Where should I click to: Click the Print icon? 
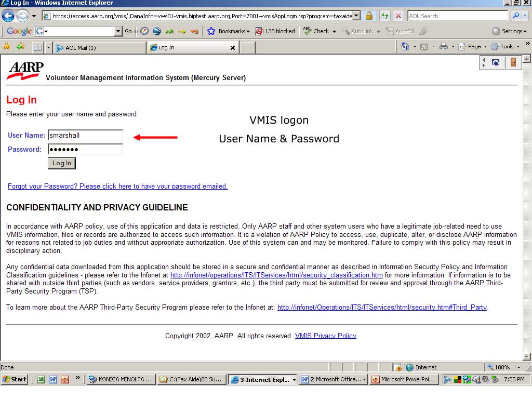[x=444, y=47]
